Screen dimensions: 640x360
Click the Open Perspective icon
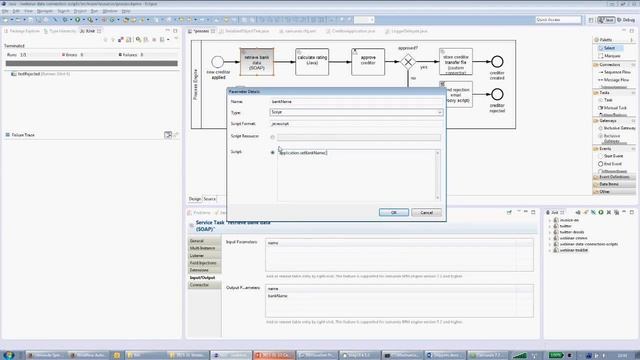coord(591,20)
